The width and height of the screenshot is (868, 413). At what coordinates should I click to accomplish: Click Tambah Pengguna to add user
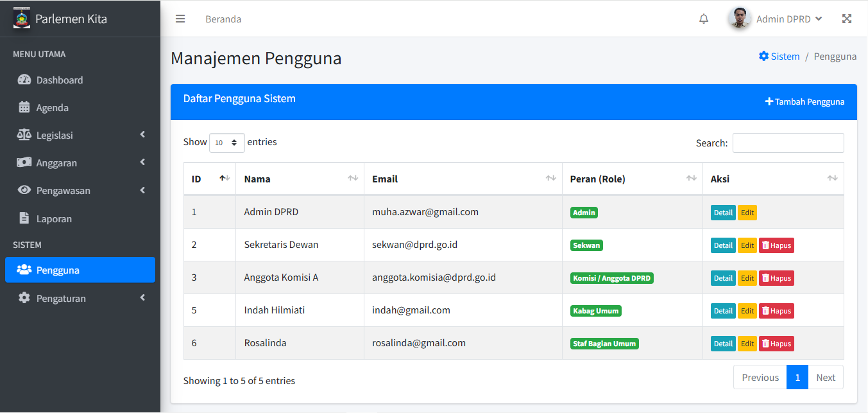pos(804,101)
